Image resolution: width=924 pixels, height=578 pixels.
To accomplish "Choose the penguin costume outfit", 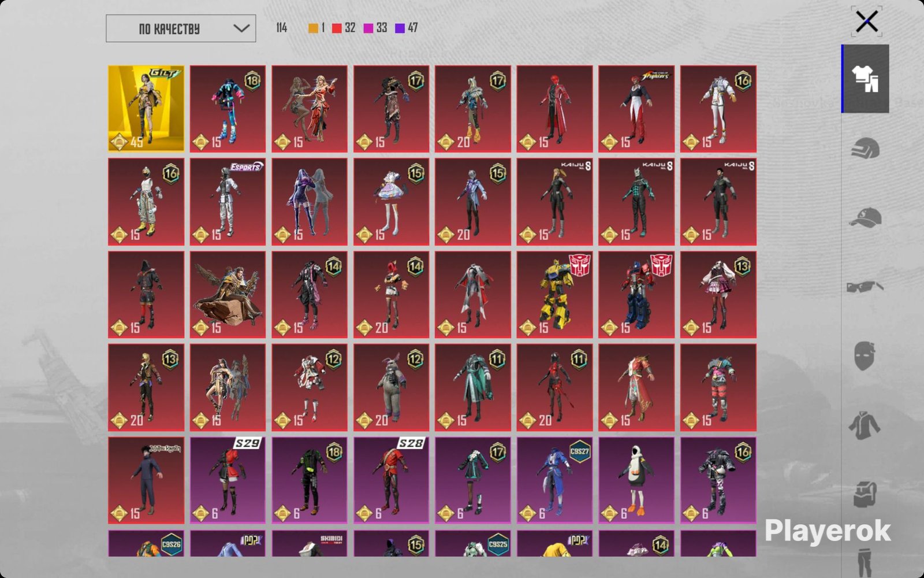I will pos(636,480).
